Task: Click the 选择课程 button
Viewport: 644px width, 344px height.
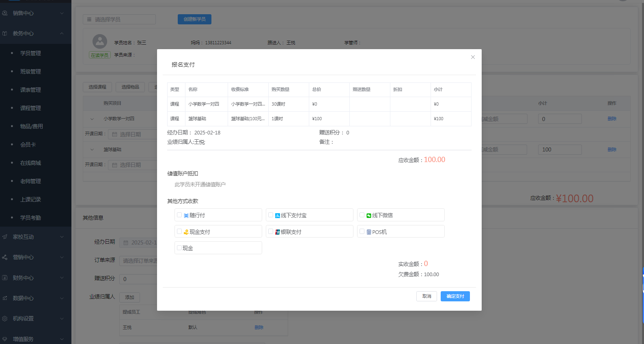Action: pyautogui.click(x=97, y=87)
